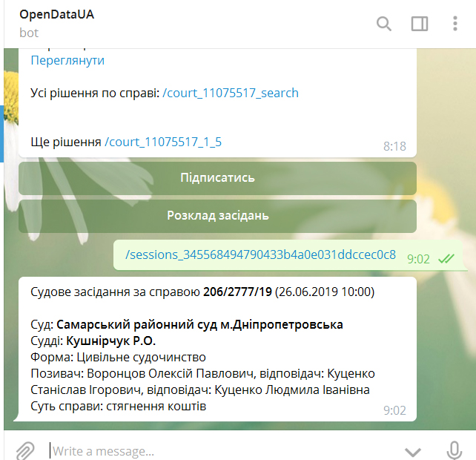Open the Переглянути link
Image resolution: width=476 pixels, height=460 pixels.
click(67, 61)
